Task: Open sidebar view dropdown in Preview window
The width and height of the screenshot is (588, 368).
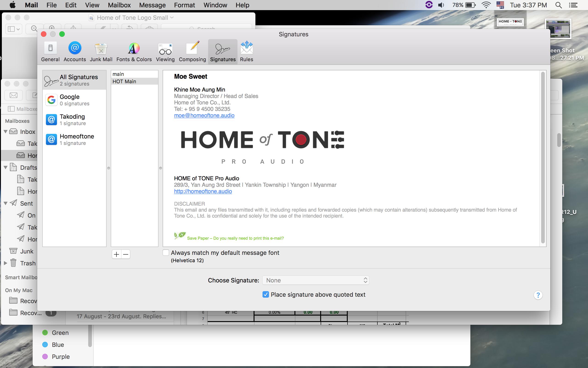Action: (x=14, y=29)
